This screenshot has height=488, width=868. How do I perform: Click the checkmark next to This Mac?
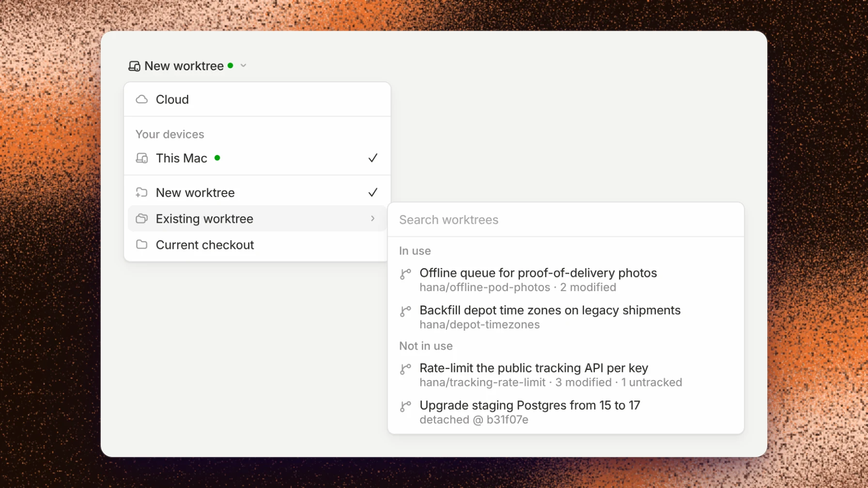(x=373, y=158)
